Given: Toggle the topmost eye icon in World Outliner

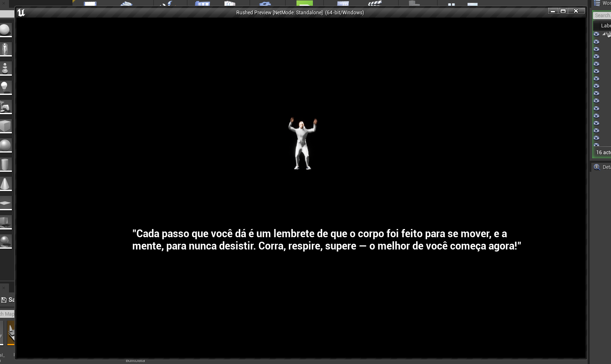Looking at the screenshot, I should pos(596,34).
